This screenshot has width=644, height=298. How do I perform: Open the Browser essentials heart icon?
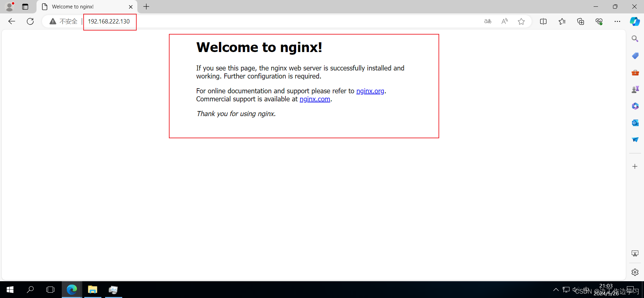pos(599,21)
